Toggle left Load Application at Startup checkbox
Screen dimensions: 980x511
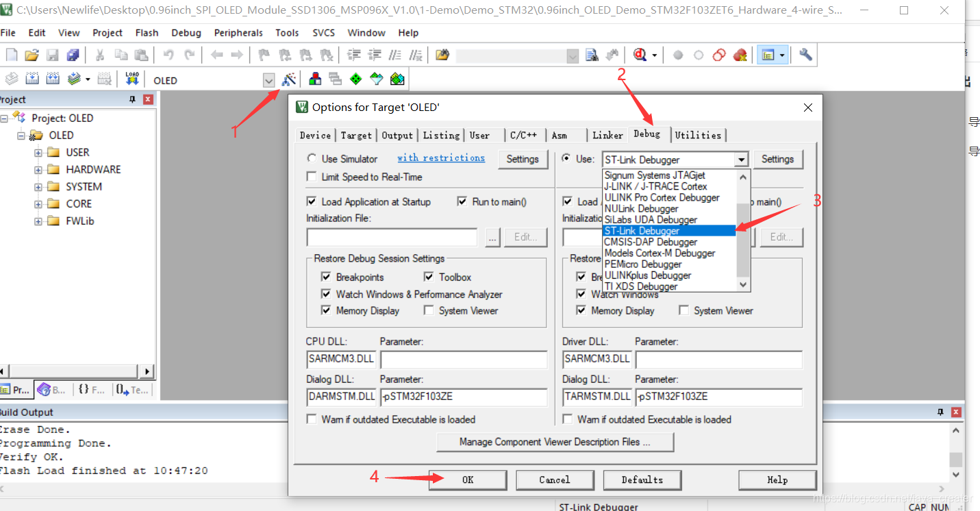[x=312, y=201]
